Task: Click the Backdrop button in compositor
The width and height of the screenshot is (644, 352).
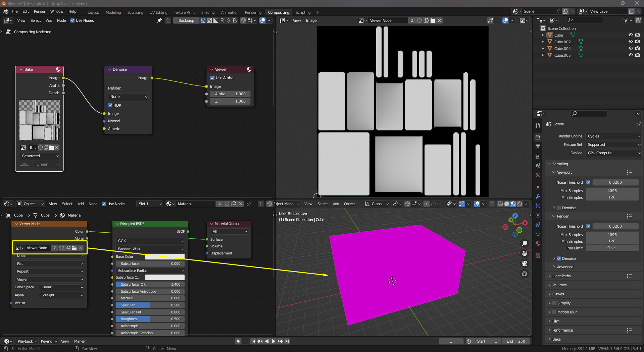Action: pyautogui.click(x=186, y=20)
